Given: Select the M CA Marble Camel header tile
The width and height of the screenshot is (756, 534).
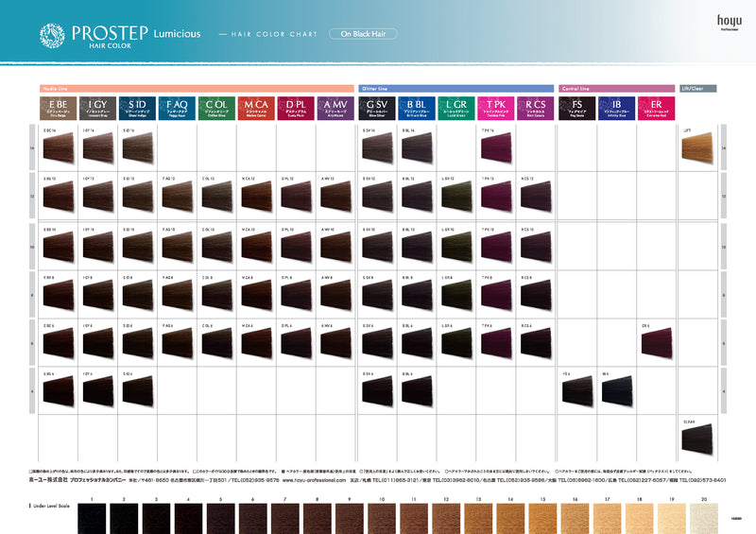Looking at the screenshot, I should pyautogui.click(x=256, y=107).
